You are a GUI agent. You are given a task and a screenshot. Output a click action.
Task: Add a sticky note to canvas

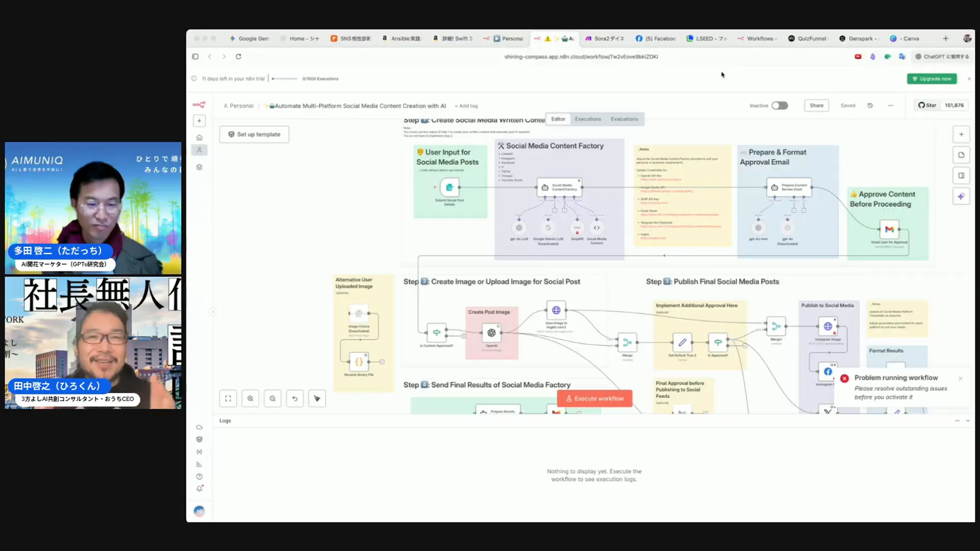pyautogui.click(x=961, y=155)
